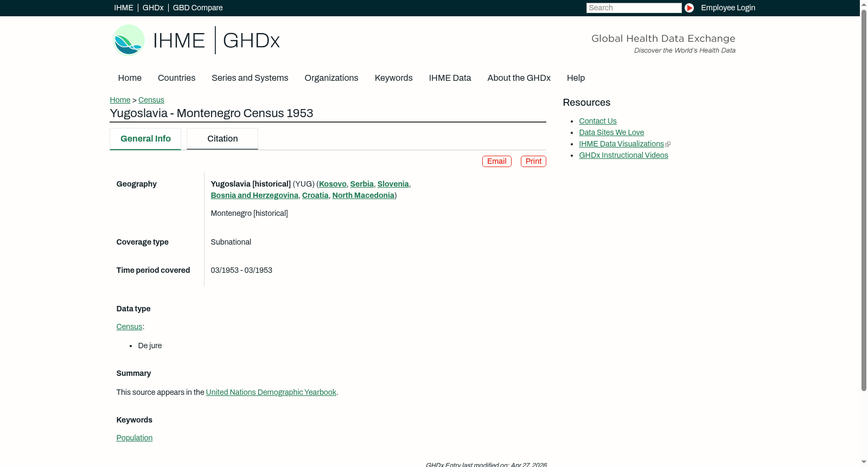Open the Croatia geography link
The height and width of the screenshot is (467, 868).
315,195
